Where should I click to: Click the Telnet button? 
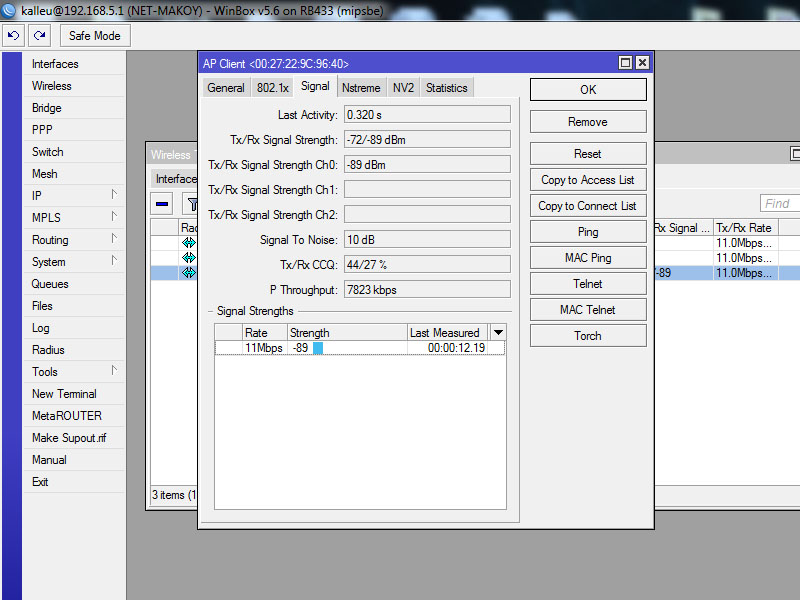coord(588,284)
